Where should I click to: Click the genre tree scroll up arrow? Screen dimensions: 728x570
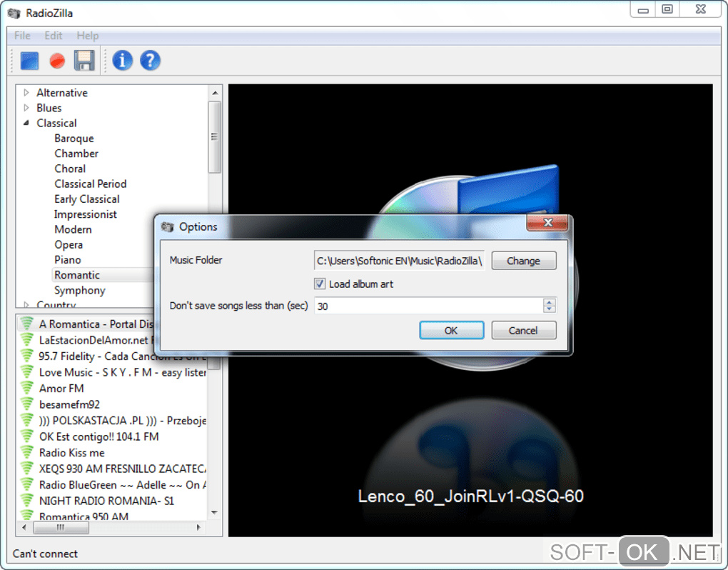click(x=215, y=93)
